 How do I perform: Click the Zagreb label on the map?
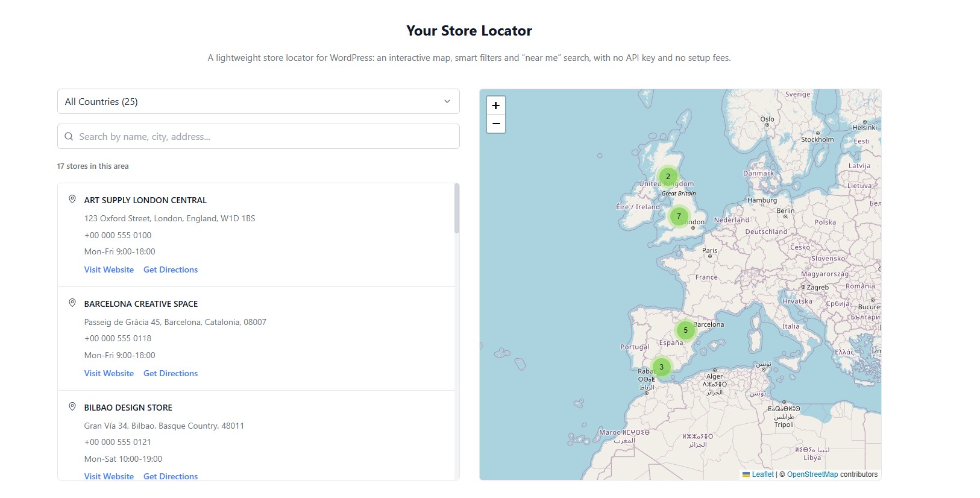tap(818, 288)
